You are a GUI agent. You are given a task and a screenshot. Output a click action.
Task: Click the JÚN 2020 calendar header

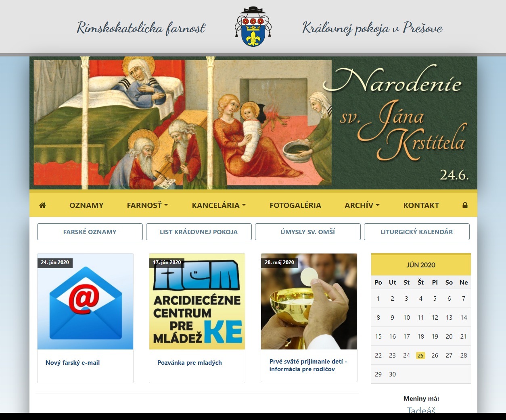[x=421, y=265]
